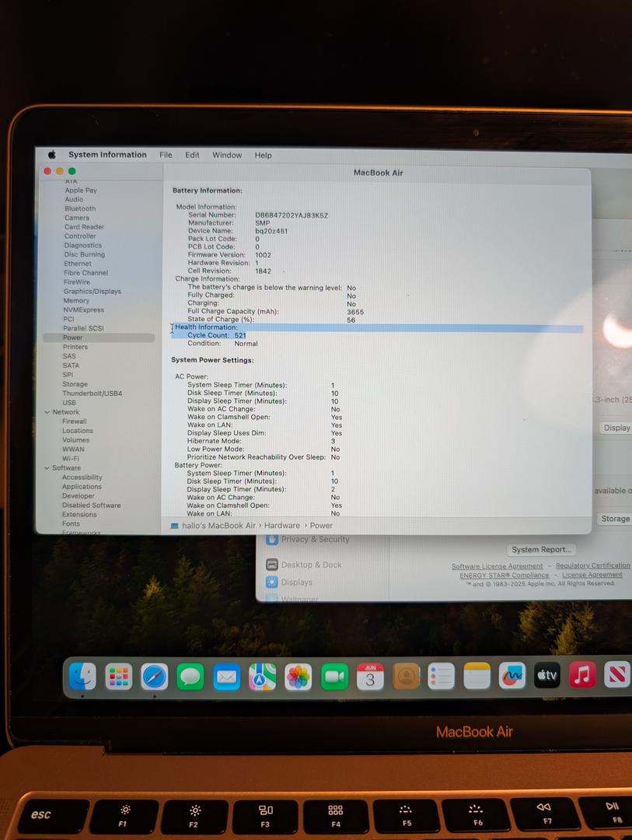Image resolution: width=632 pixels, height=840 pixels.
Task: Open Maps app in the Dock
Action: (x=263, y=677)
